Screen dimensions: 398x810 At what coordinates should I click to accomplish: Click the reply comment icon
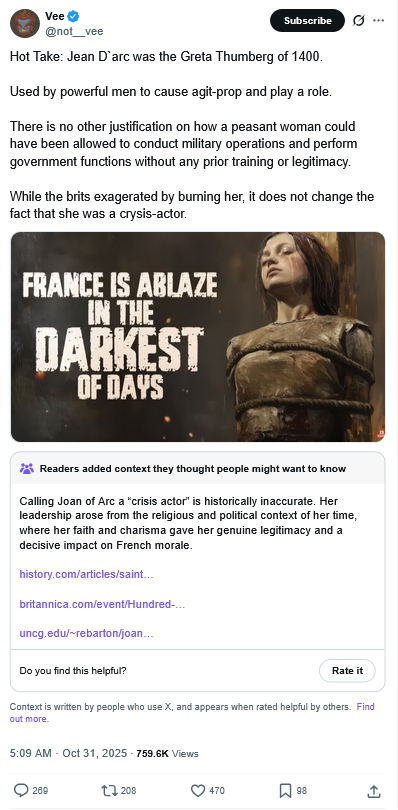(21, 790)
